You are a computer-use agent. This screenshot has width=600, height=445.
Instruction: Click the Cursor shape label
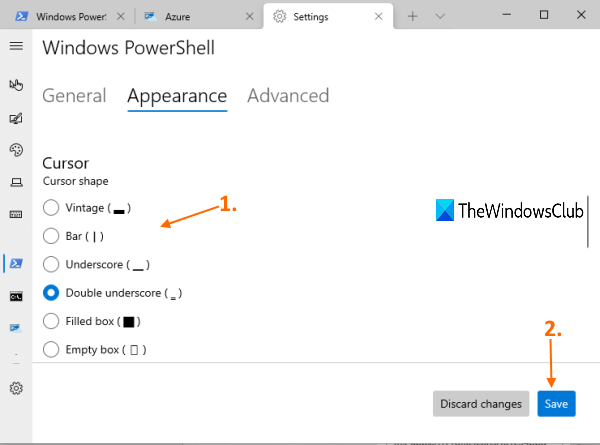[x=75, y=181]
